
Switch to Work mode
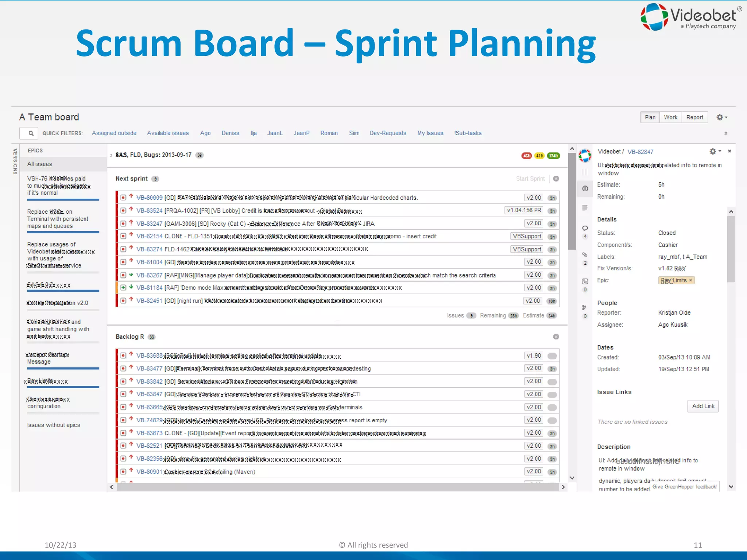[x=670, y=117]
